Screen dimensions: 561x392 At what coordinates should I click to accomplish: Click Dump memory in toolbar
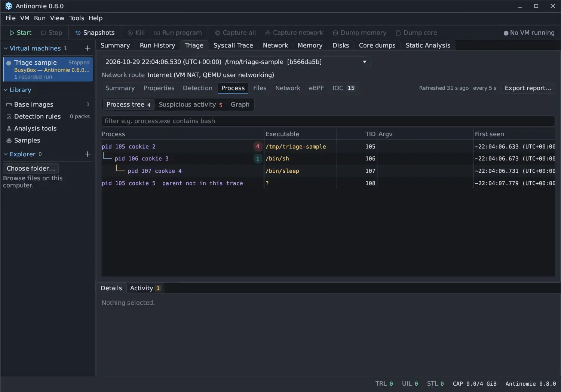(359, 33)
